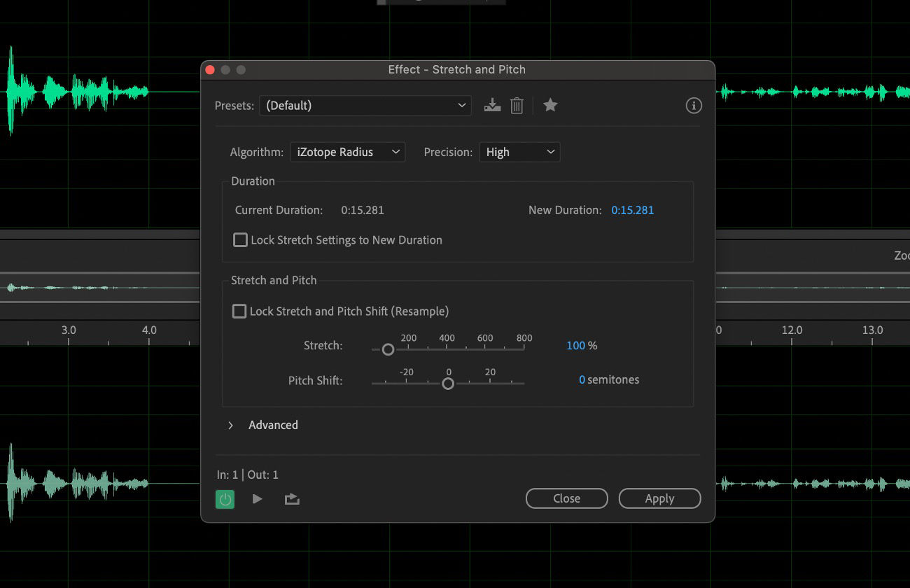Viewport: 910px width, 588px height.
Task: Check Lock Stretch and Pitch Shift (Resample)
Action: point(239,311)
